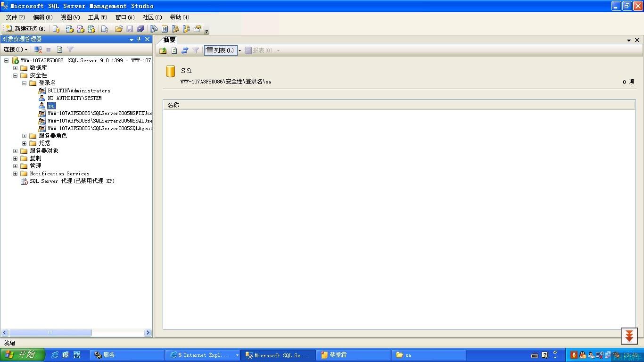
Task: Open the Help (帮助) menu
Action: (180, 17)
